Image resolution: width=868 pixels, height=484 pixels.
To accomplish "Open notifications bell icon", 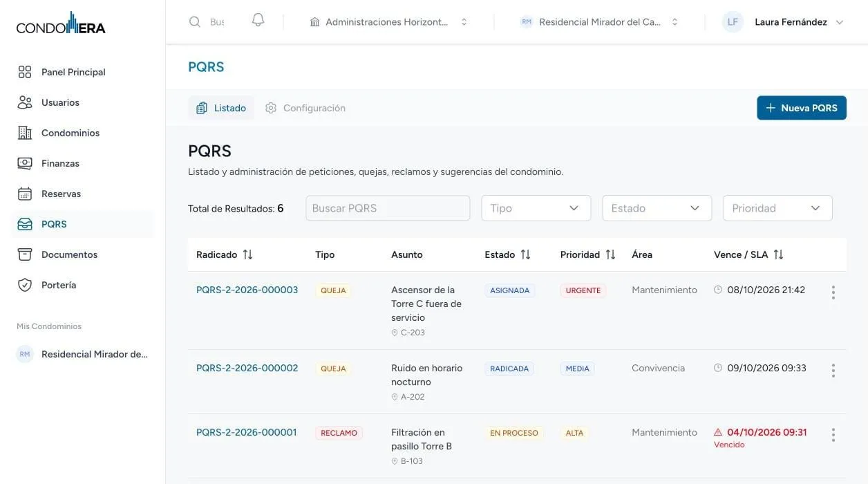I will tap(258, 21).
